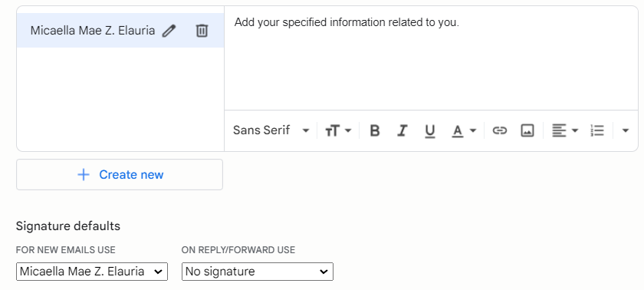
Task: Apply italic formatting in signature editor
Action: click(402, 130)
